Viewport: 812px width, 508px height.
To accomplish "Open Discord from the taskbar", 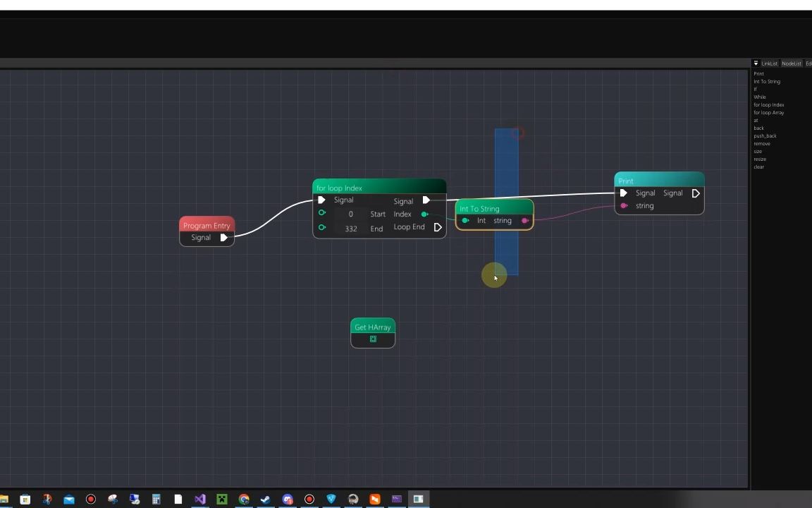I will (x=288, y=500).
